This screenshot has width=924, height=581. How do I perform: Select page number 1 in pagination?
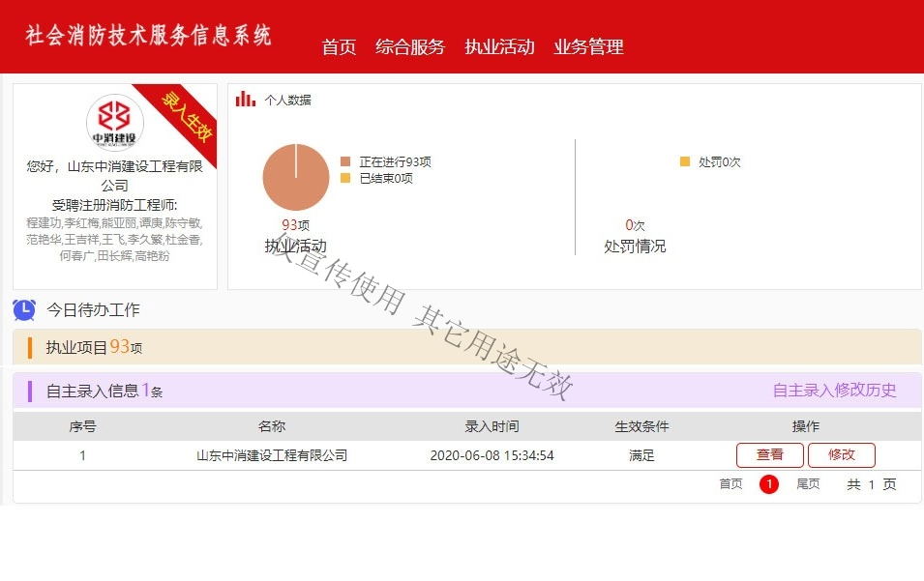click(x=769, y=484)
